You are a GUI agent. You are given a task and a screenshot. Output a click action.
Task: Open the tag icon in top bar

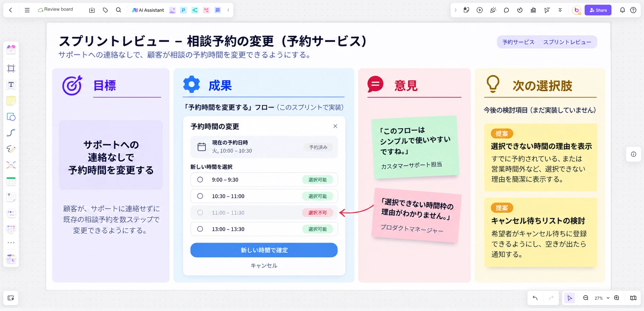point(105,10)
